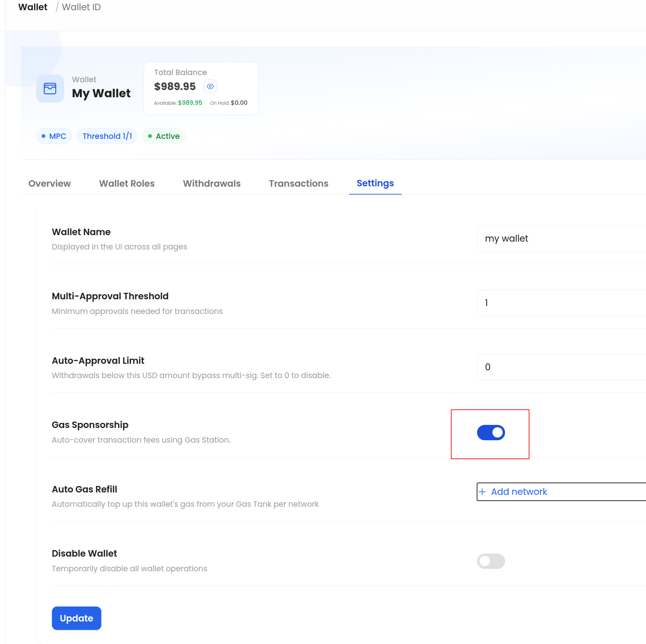Open the Overview tab

[49, 184]
